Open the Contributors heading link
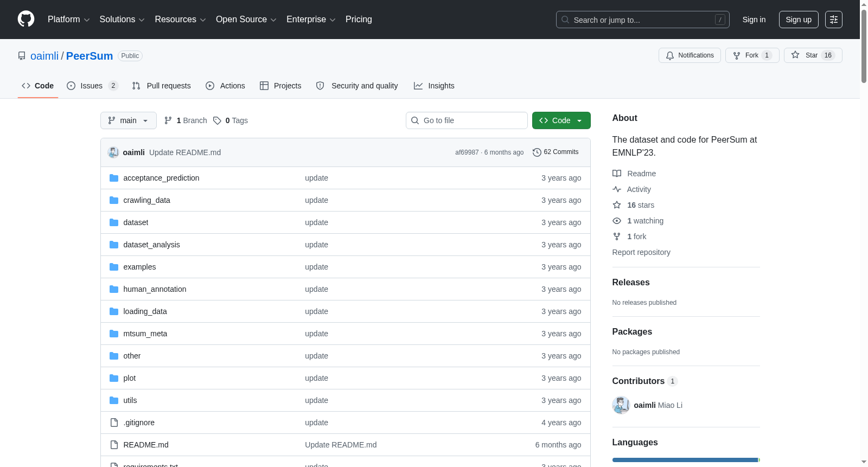Image resolution: width=868 pixels, height=467 pixels. 645,381
